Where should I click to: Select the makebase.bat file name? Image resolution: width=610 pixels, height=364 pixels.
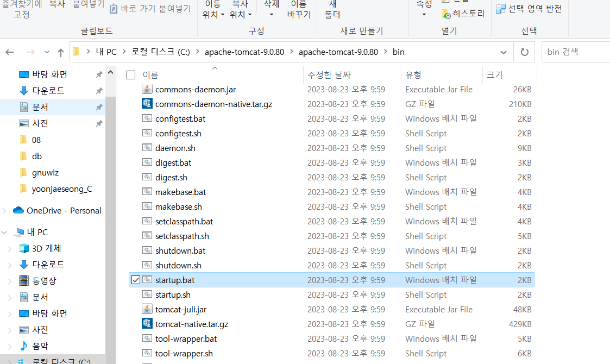180,192
